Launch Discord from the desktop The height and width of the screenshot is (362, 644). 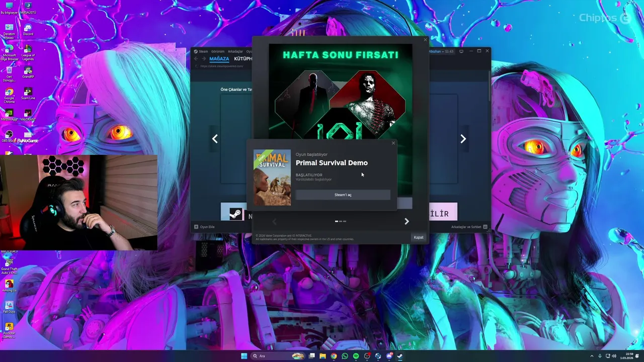click(x=28, y=30)
